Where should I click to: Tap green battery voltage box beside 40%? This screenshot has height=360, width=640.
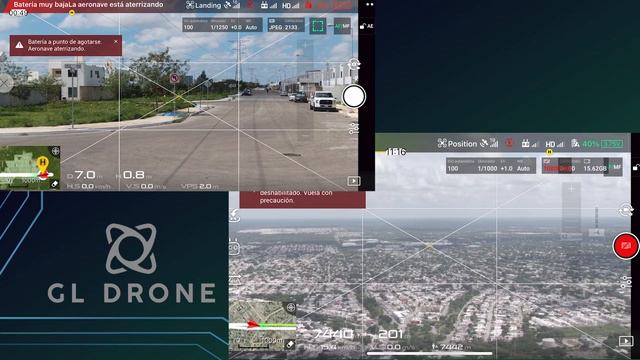click(x=612, y=144)
